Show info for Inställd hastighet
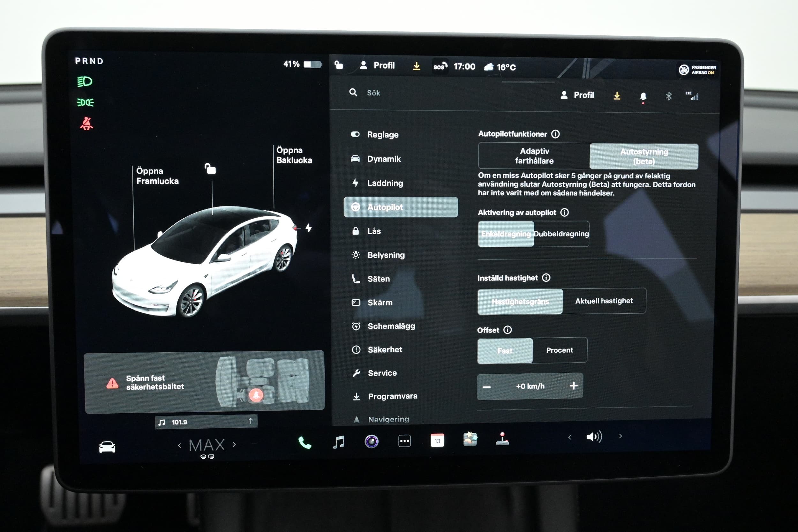The height and width of the screenshot is (532, 798). click(x=546, y=278)
